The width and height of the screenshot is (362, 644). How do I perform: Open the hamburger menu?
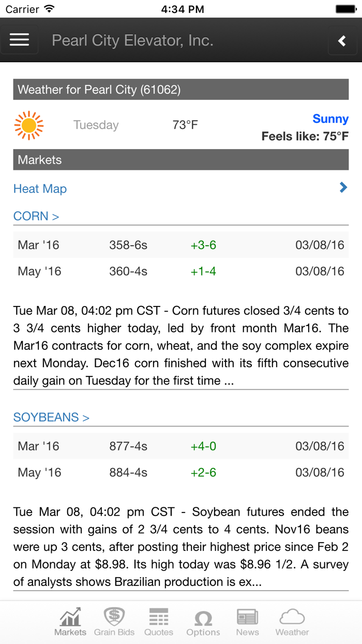point(19,40)
